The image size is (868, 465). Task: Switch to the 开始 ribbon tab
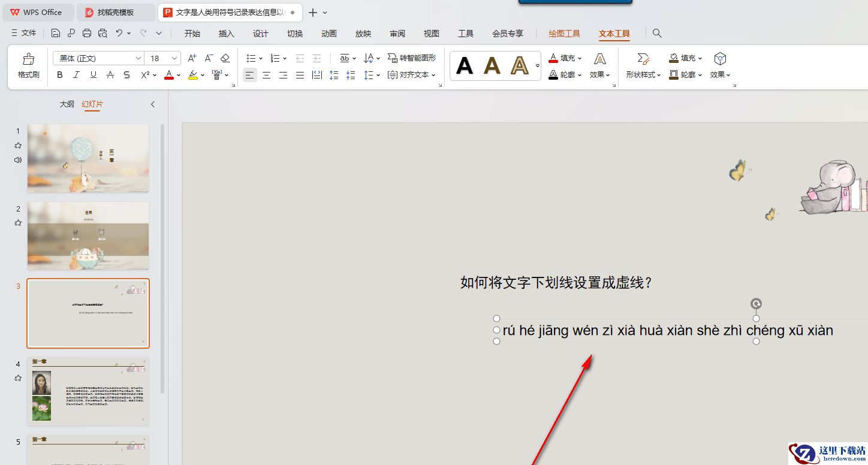point(192,34)
